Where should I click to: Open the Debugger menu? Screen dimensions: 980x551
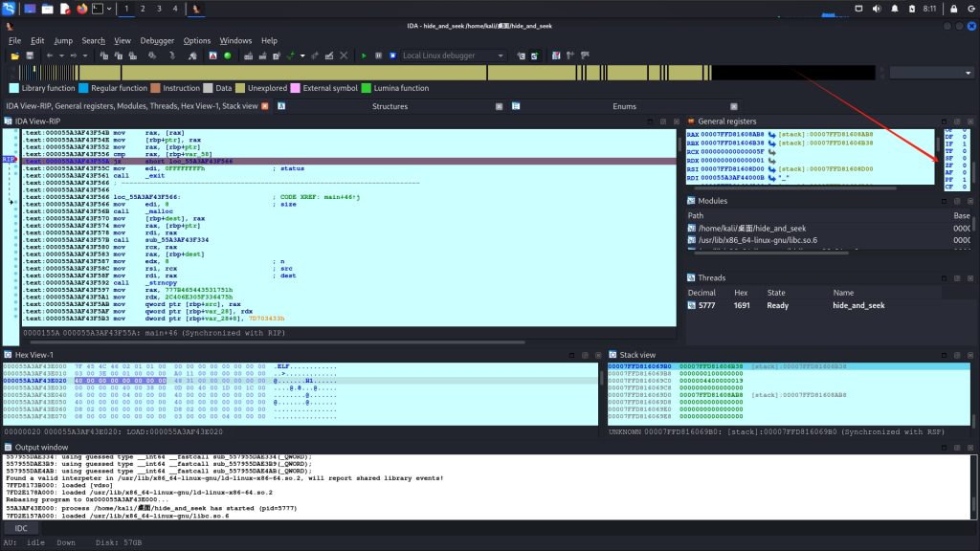(x=157, y=40)
